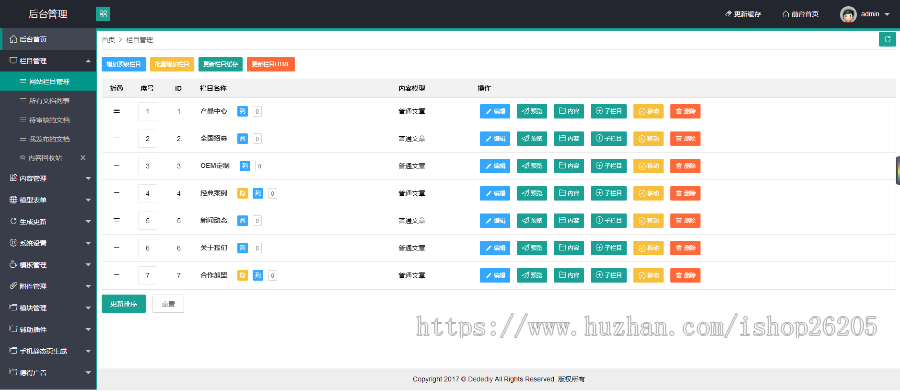The width and height of the screenshot is (900, 391).
Task: Click the blue 列 badge in OEM row
Action: point(245,166)
